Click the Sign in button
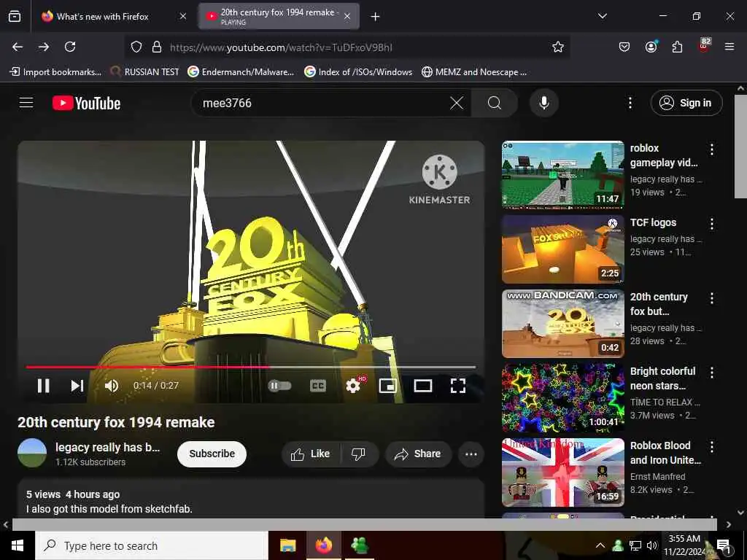747x560 pixels. [x=686, y=103]
